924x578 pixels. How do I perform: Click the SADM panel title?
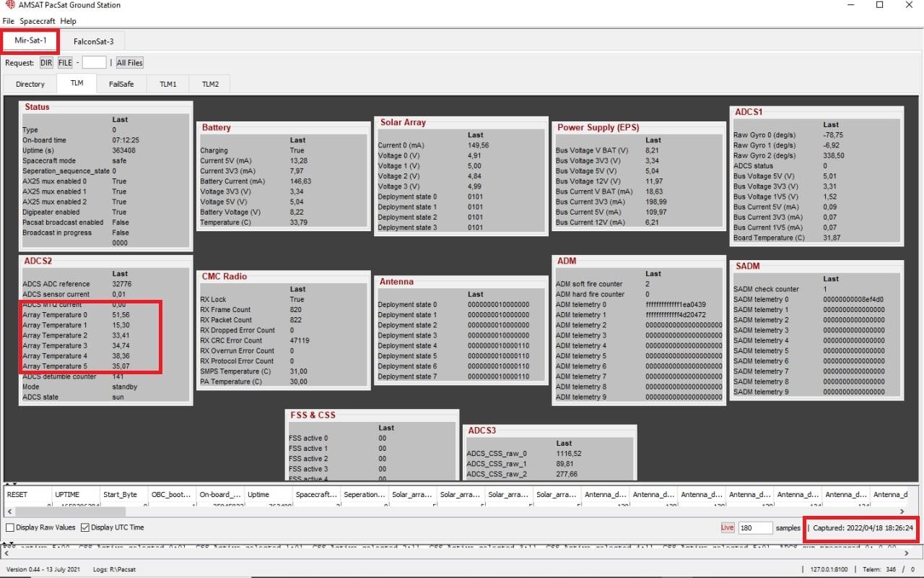pyautogui.click(x=747, y=266)
